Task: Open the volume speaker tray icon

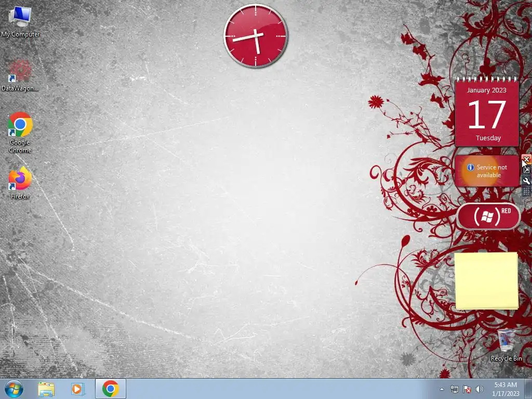Action: (480, 389)
